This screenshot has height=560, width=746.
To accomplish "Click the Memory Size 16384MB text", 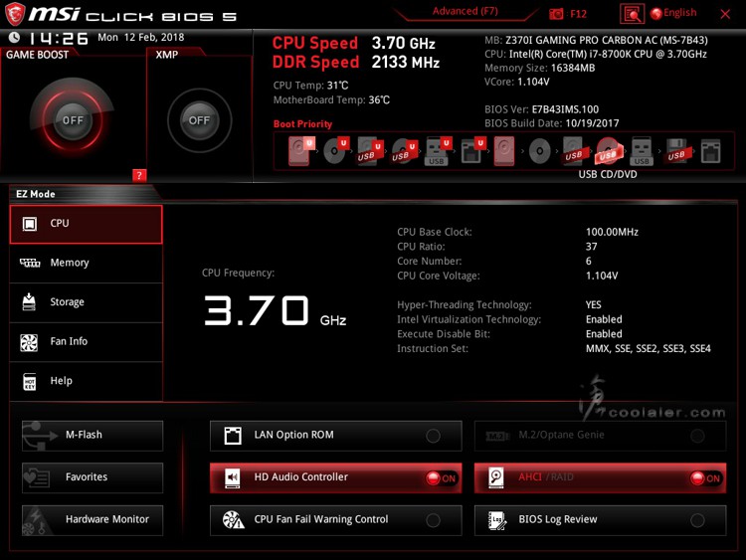I will pos(539,68).
